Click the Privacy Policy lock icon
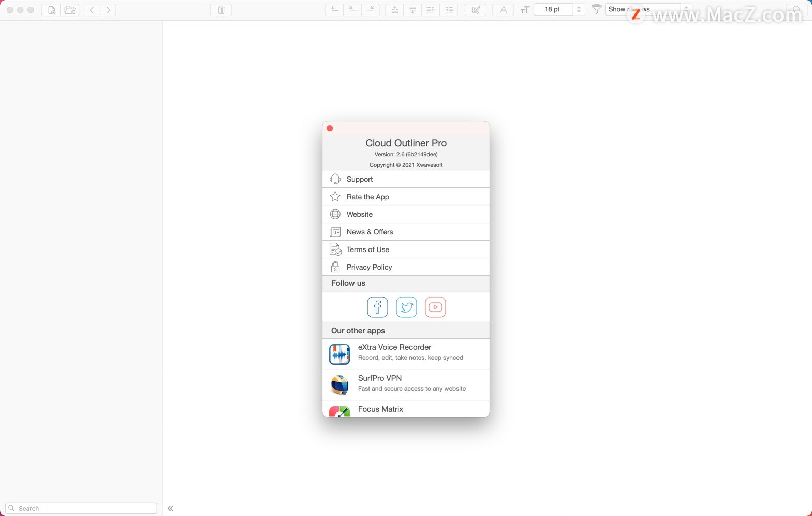The height and width of the screenshot is (516, 812). 335,267
